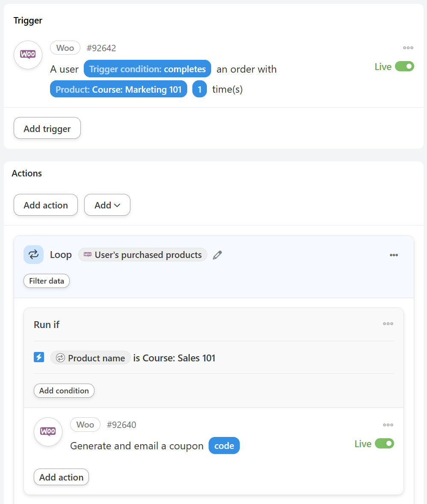The height and width of the screenshot is (504, 427).
Task: Edit the number of times field
Action: click(199, 89)
